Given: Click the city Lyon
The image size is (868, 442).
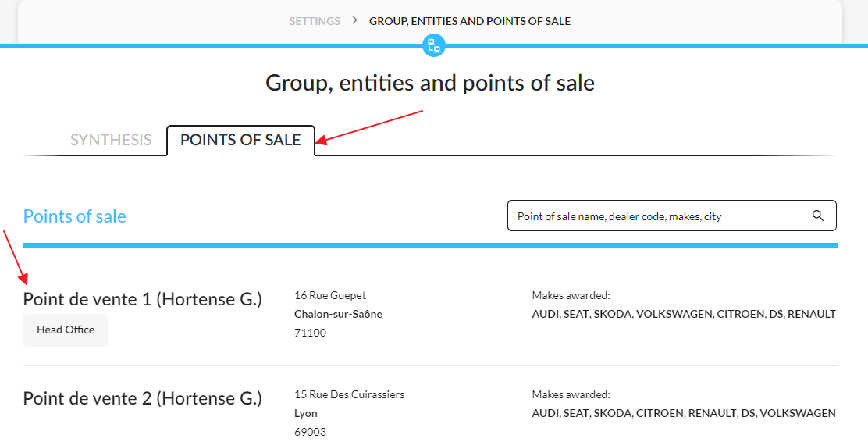Looking at the screenshot, I should [x=305, y=413].
